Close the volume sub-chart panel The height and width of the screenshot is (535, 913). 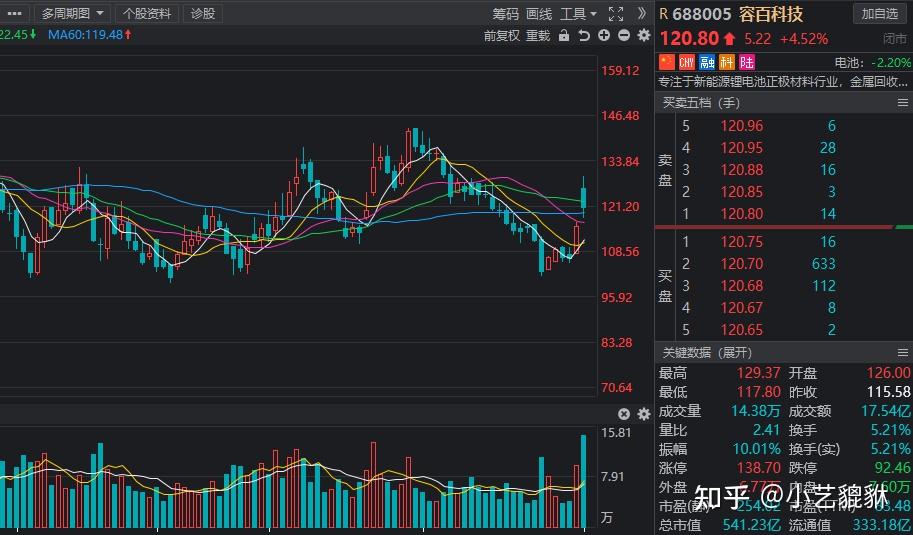624,414
